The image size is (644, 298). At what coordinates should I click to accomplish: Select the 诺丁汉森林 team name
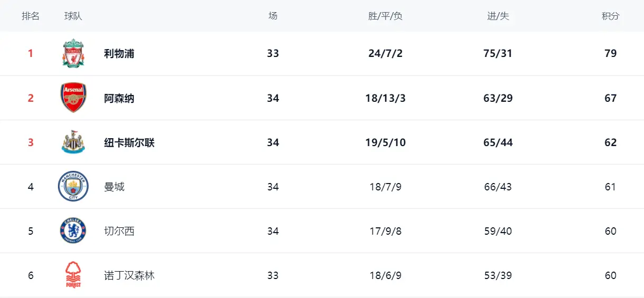click(129, 275)
